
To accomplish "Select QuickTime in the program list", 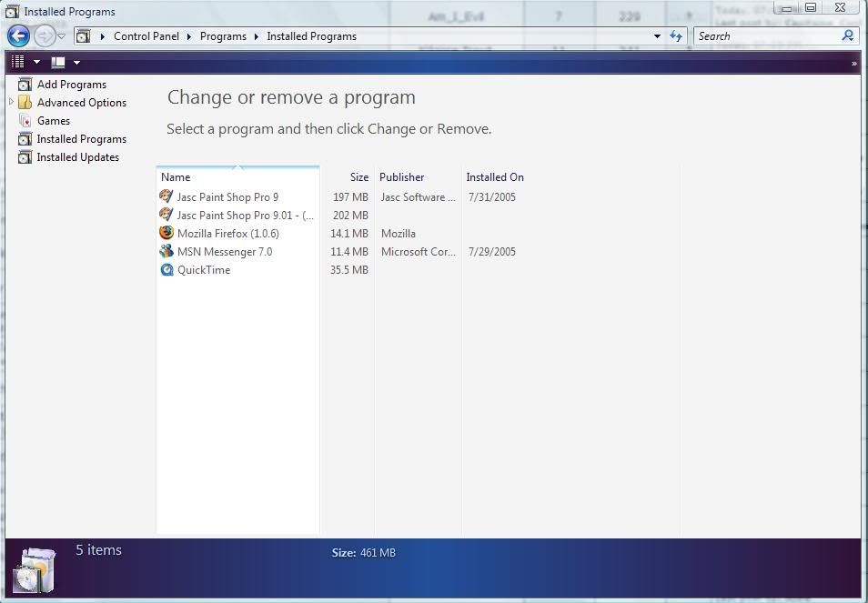I will pos(204,270).
